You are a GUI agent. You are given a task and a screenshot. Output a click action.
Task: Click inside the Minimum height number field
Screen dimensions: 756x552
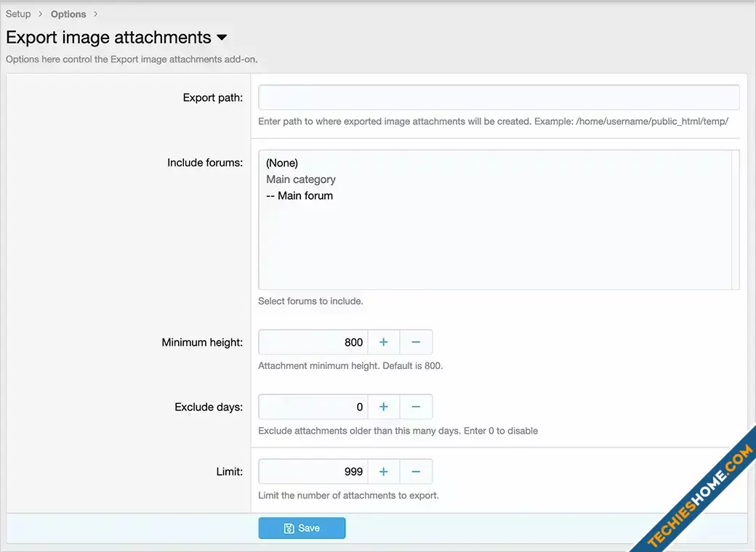(x=313, y=342)
